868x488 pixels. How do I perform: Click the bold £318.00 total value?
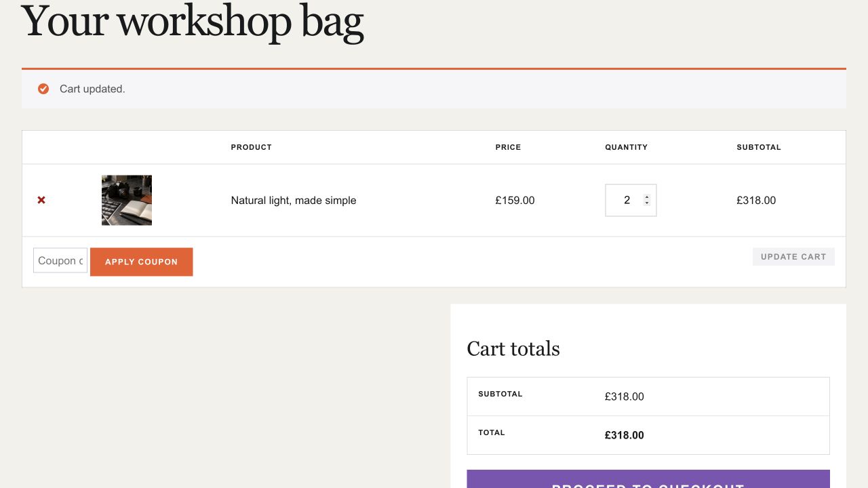point(625,435)
